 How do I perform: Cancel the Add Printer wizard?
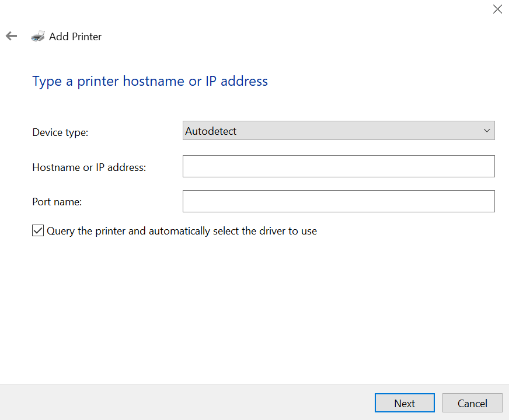[472, 402]
